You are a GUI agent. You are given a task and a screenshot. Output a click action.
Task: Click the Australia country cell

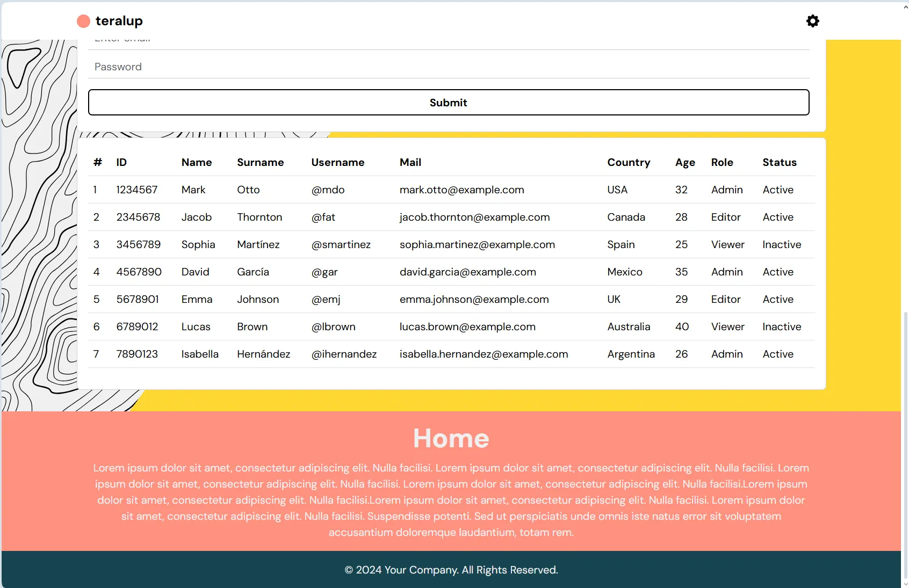(629, 326)
